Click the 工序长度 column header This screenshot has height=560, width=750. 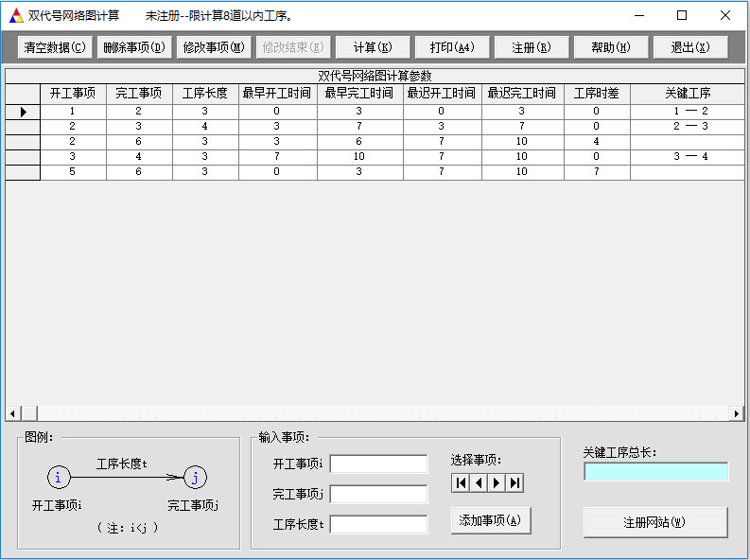click(x=205, y=94)
